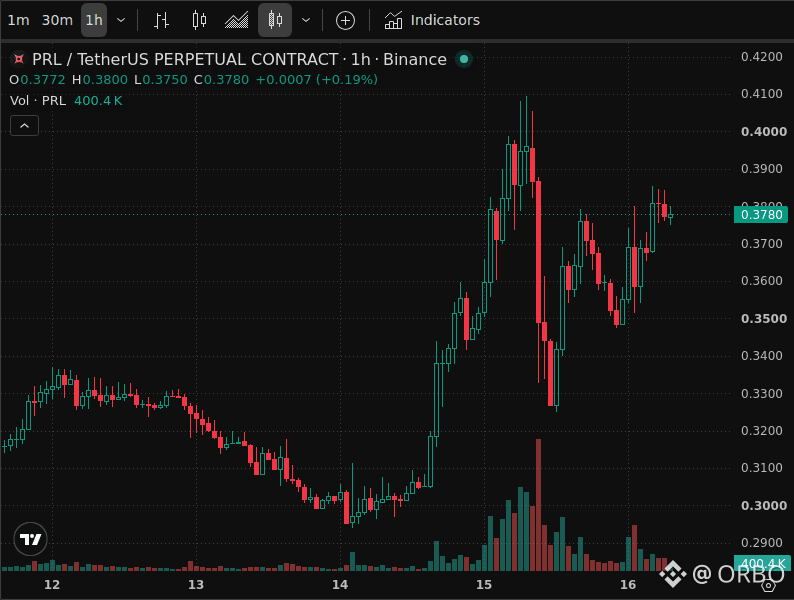This screenshot has width=794, height=600.
Task: Click the 0.3700 price axis label
Action: (762, 244)
